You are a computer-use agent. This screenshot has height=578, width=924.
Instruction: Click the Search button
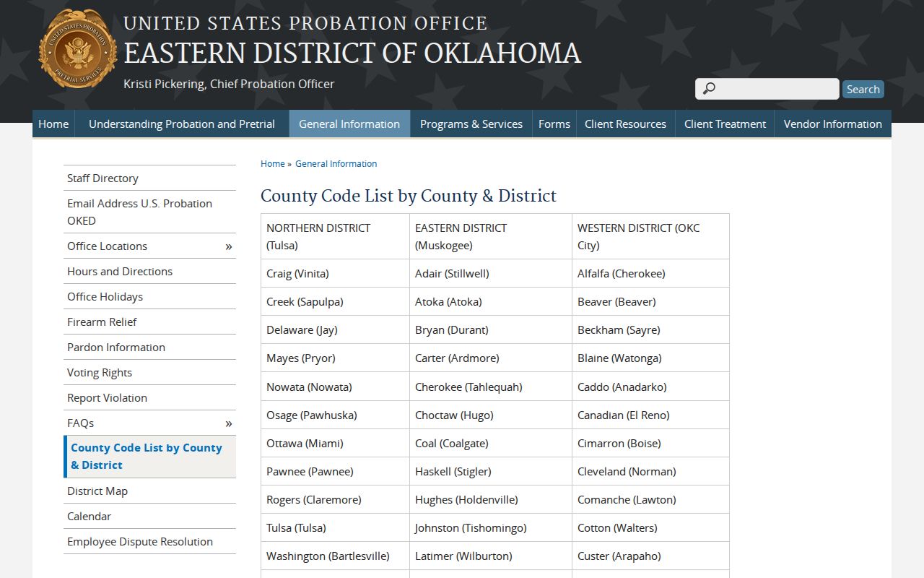coord(863,89)
